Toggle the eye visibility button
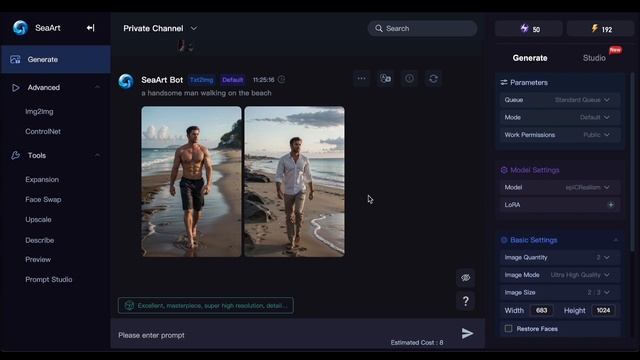The width and height of the screenshot is (640, 360). (466, 278)
